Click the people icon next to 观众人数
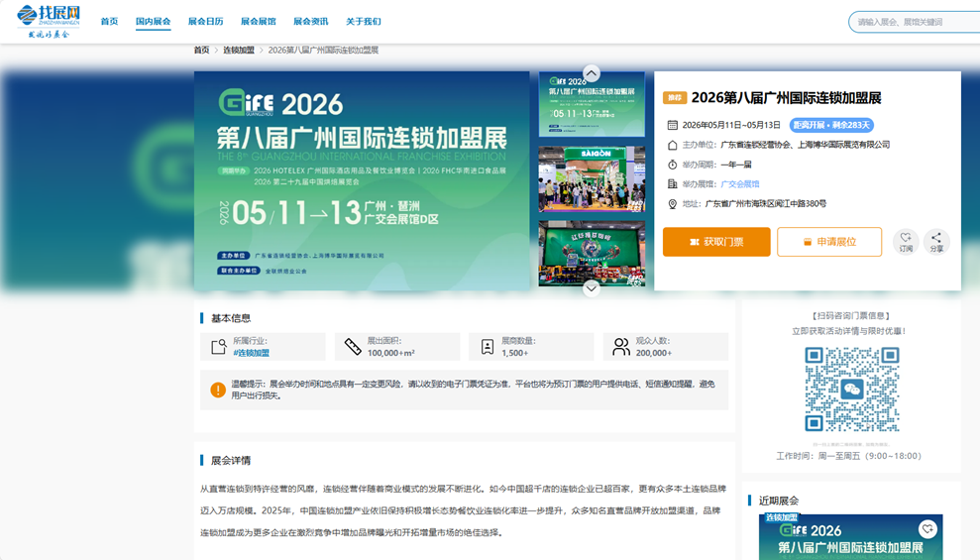This screenshot has width=980, height=560. tap(621, 347)
